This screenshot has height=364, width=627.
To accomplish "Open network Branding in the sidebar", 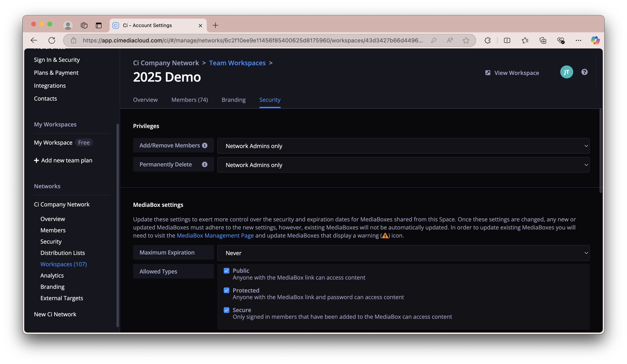I will (x=53, y=287).
